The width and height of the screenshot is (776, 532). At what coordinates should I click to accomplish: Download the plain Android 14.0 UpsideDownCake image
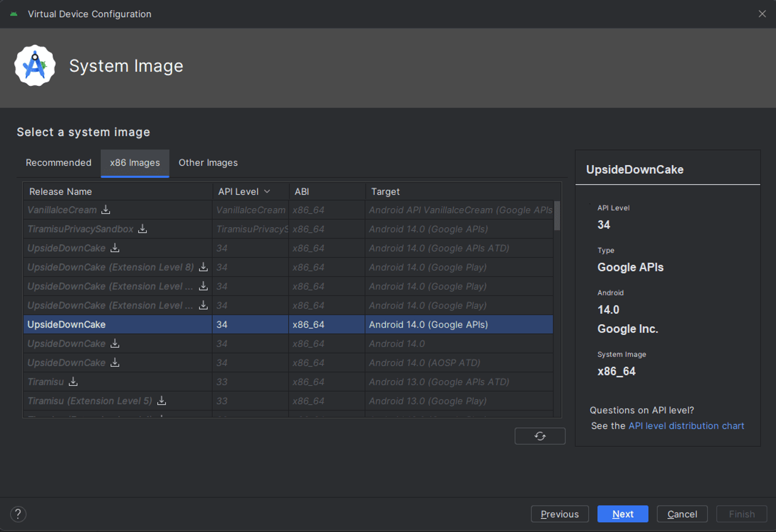[115, 343]
